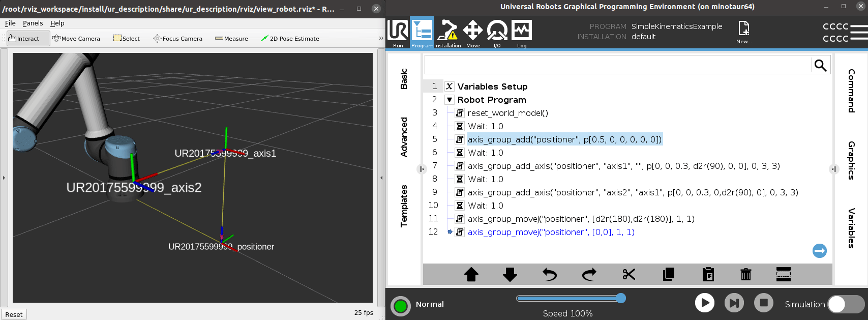Click the Reset button in rviz
Screen dimensions: 868x320
tap(14, 314)
